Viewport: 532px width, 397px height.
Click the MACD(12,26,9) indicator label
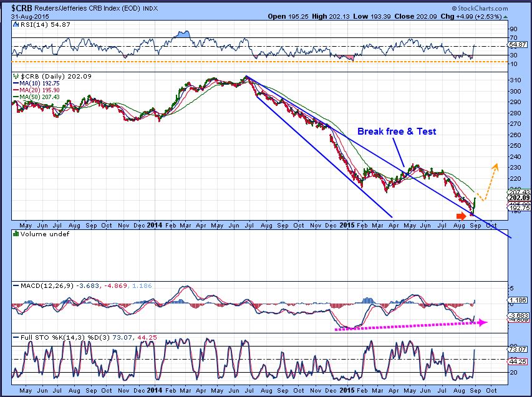47,286
